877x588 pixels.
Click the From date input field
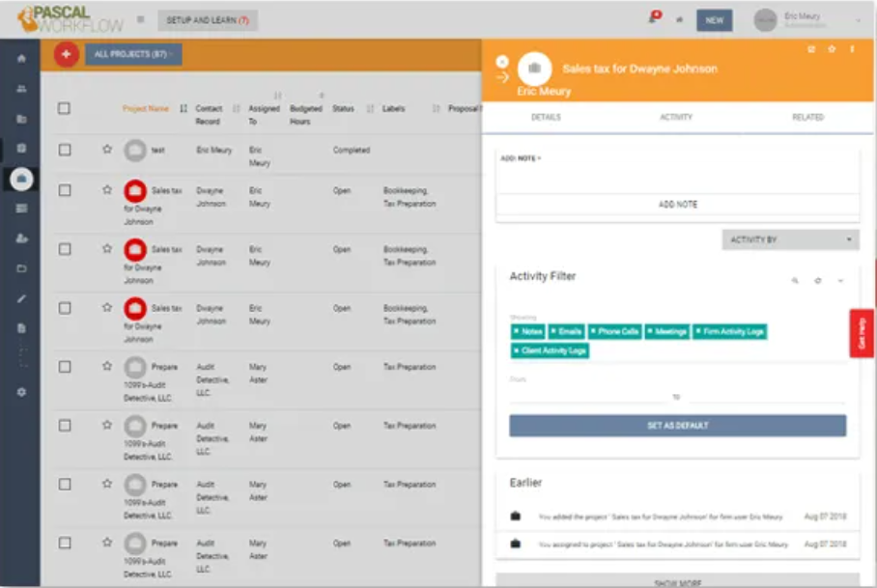click(x=589, y=395)
